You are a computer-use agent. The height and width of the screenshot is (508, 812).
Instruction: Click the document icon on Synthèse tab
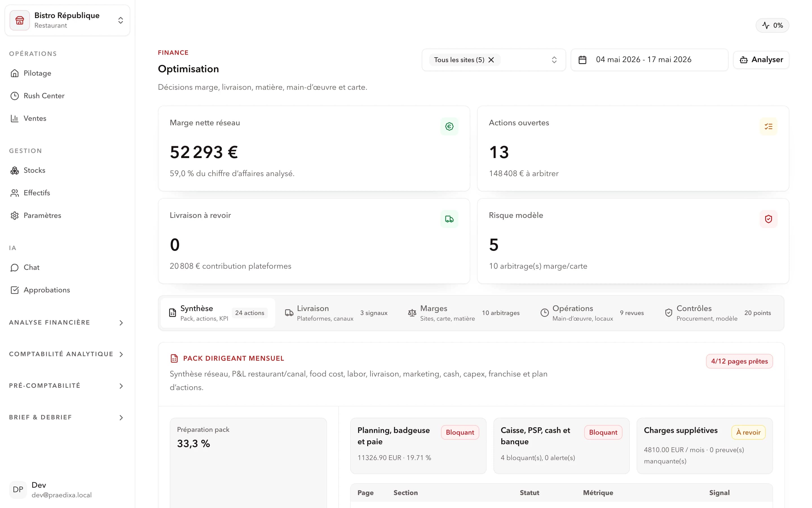(173, 313)
